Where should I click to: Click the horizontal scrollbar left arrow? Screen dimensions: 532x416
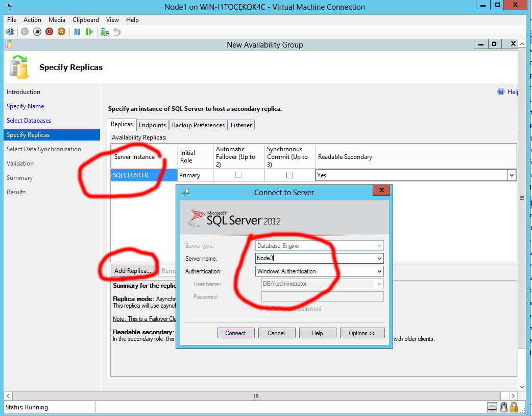(x=8, y=396)
